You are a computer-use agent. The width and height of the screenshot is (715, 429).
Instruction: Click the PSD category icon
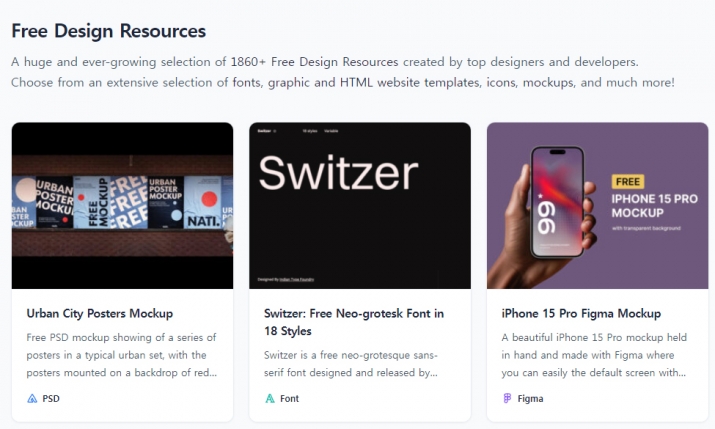coord(32,398)
